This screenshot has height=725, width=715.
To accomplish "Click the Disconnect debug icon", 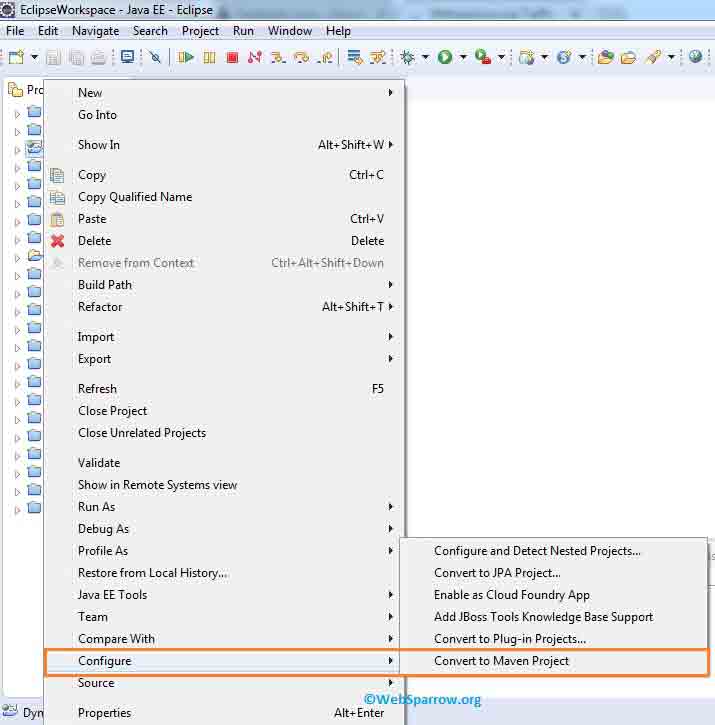I will (x=255, y=57).
